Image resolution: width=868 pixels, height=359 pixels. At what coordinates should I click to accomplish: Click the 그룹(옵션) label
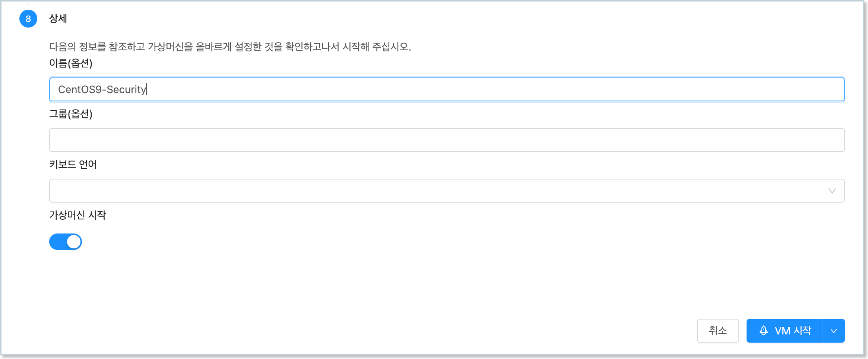pyautogui.click(x=71, y=114)
